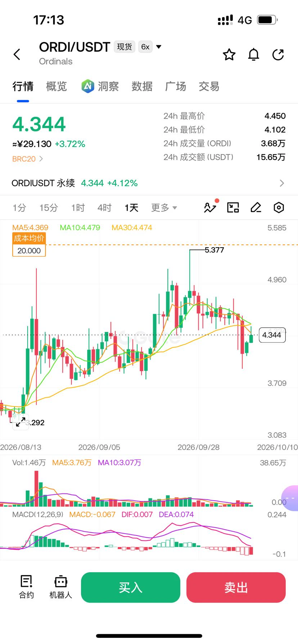Switch to 数据 tab

[x=142, y=86]
